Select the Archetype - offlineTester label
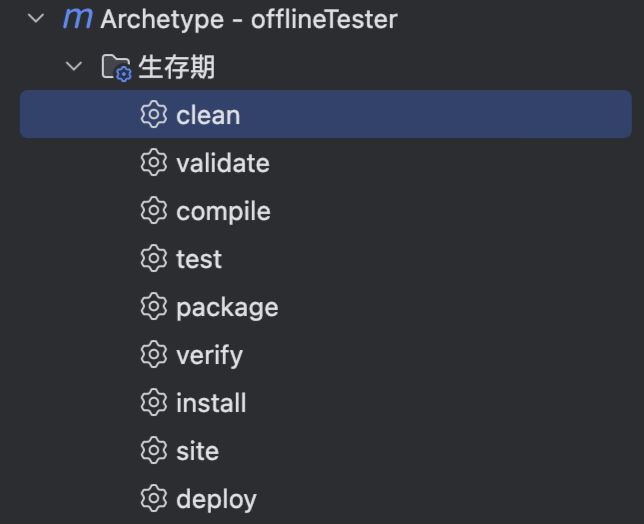Viewport: 644px width, 524px height. (x=249, y=19)
